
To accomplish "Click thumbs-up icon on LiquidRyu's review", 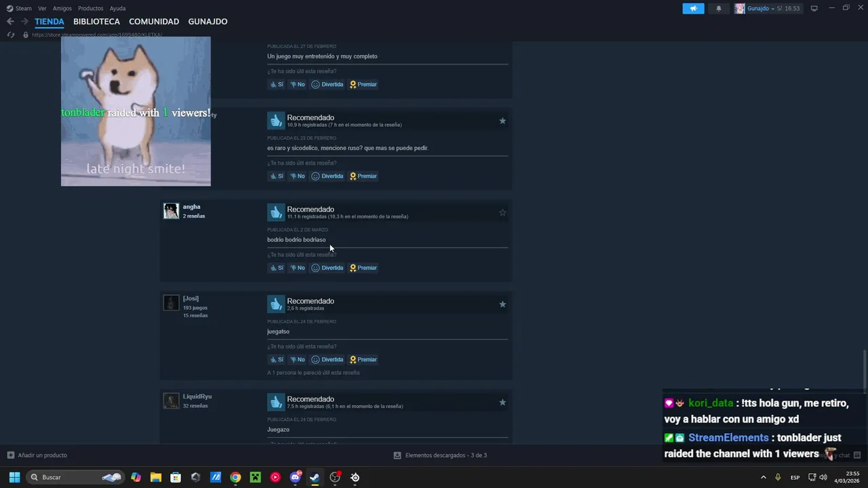I will 275,402.
